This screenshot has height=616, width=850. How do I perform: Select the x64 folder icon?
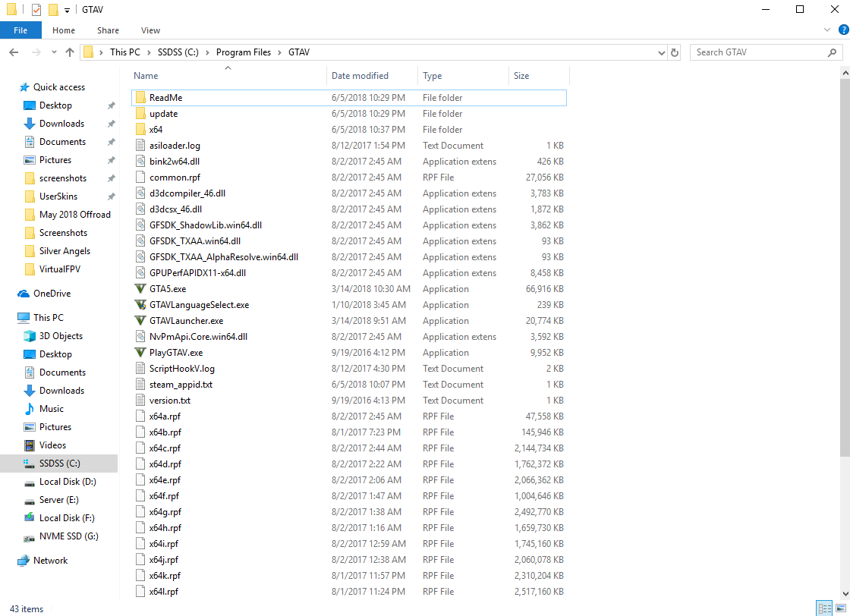(140, 130)
